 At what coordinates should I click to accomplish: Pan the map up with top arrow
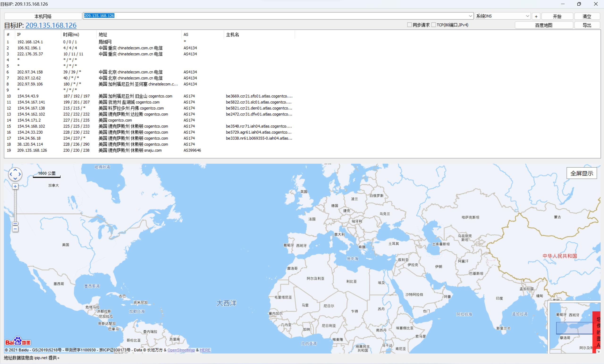[15, 170]
